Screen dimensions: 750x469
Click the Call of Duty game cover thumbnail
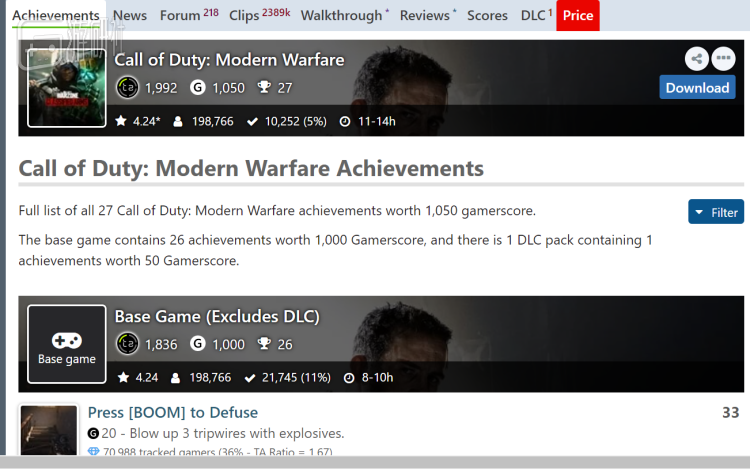tap(66, 88)
